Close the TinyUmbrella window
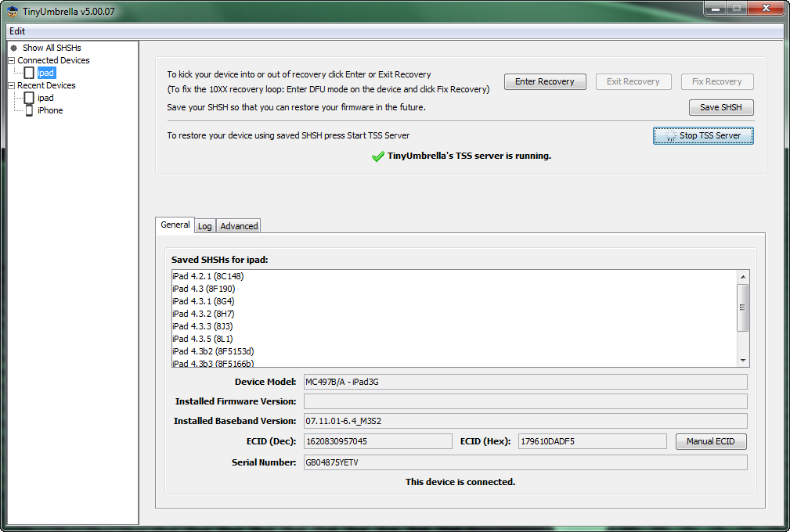Image resolution: width=790 pixels, height=532 pixels. pos(766,9)
